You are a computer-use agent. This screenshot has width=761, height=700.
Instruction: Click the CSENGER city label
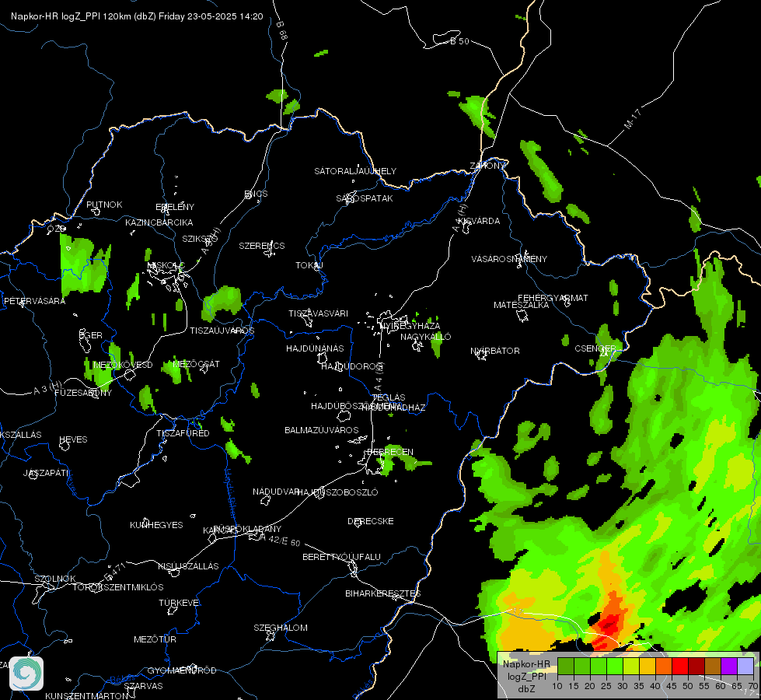point(595,348)
